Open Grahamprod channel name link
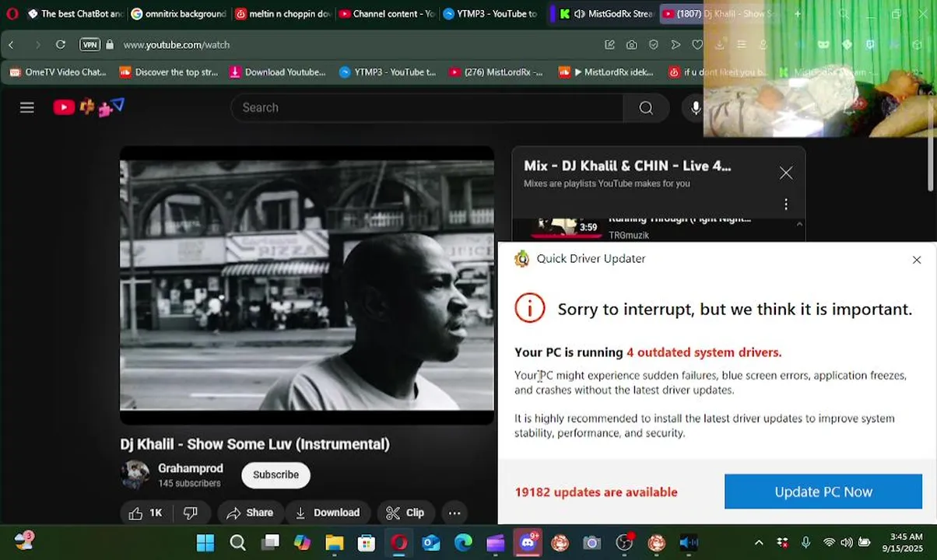 pos(191,468)
